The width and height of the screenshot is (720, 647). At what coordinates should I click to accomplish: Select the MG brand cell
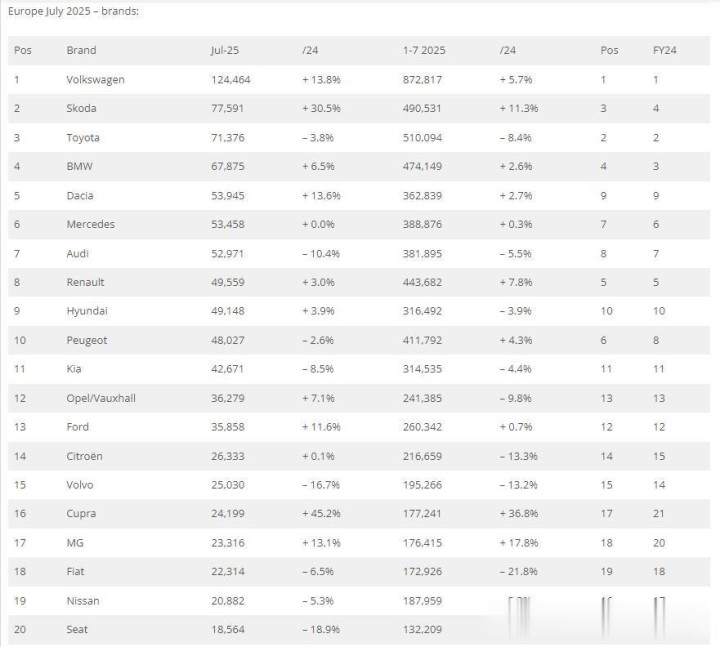click(75, 543)
